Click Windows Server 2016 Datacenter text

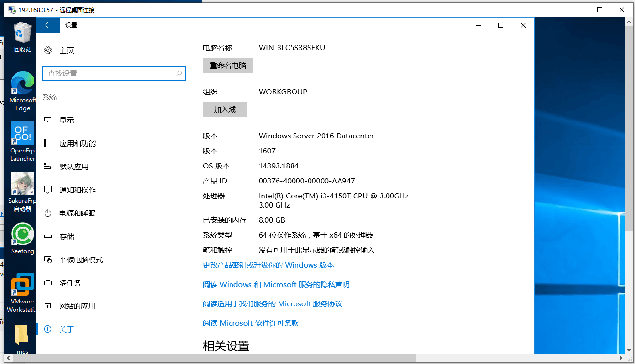pos(316,136)
